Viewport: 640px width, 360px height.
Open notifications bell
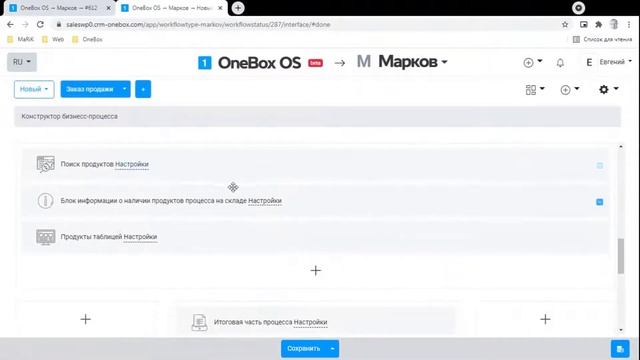coord(560,63)
